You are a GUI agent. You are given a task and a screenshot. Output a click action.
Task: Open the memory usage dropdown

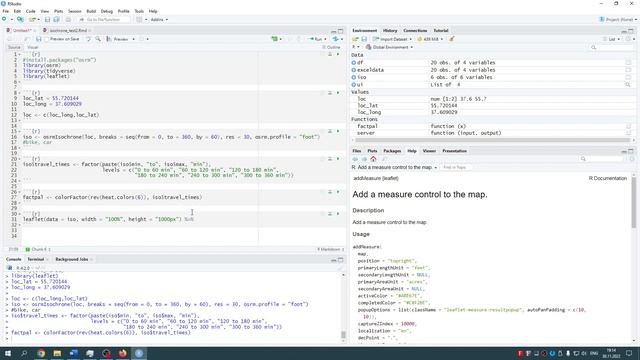tap(430, 39)
